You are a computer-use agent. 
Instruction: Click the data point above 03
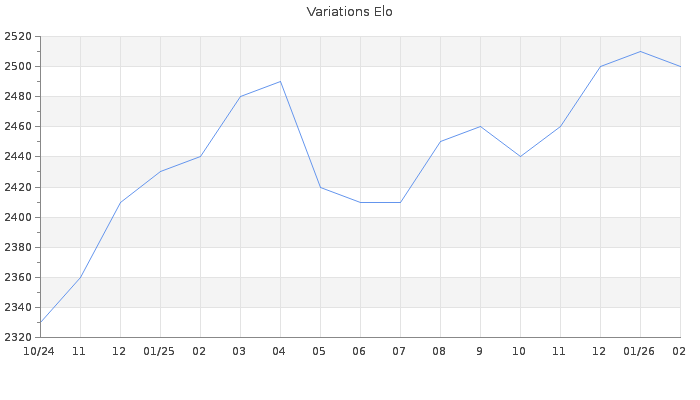pyautogui.click(x=240, y=96)
